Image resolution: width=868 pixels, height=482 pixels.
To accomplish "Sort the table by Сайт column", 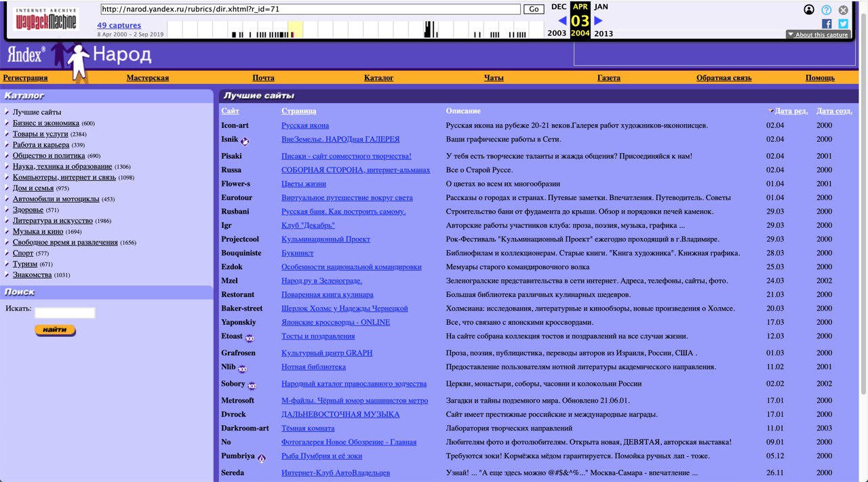I will [x=230, y=111].
